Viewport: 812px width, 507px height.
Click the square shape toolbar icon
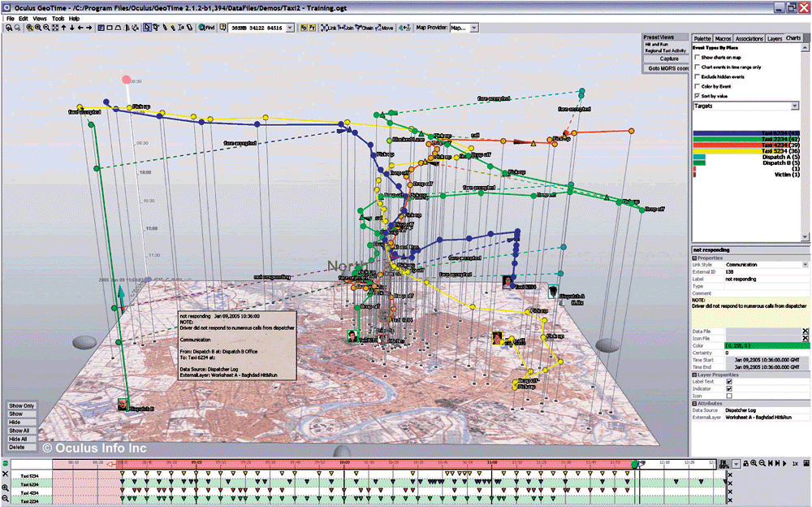[110, 28]
